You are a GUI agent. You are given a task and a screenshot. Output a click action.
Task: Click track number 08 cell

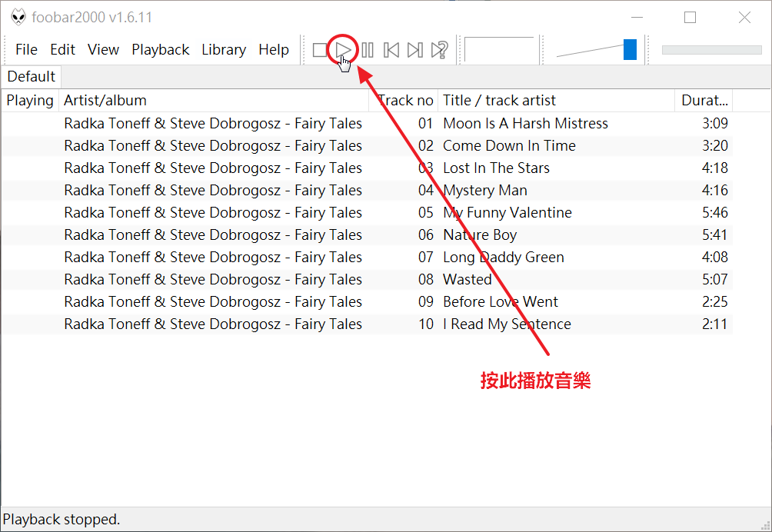click(426, 280)
